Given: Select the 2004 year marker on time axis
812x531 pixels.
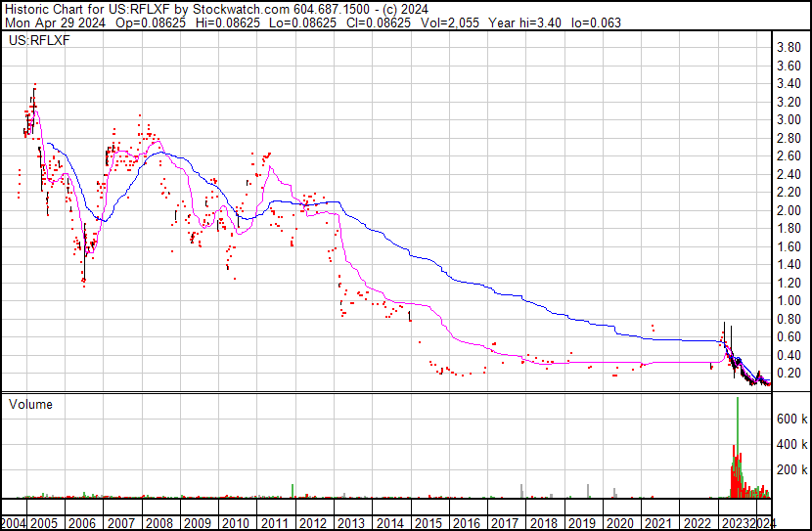Looking at the screenshot, I should click(15, 522).
